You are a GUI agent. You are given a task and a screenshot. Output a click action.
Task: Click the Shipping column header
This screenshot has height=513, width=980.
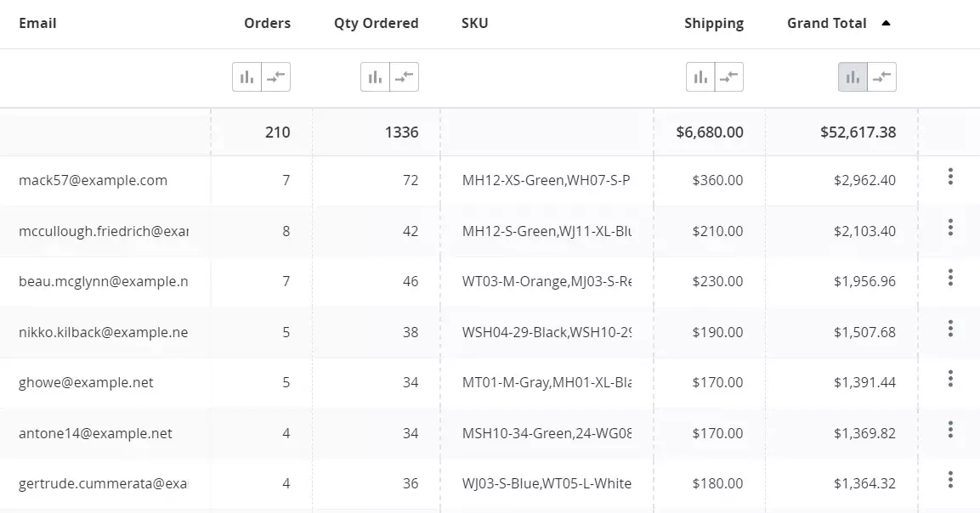713,24
